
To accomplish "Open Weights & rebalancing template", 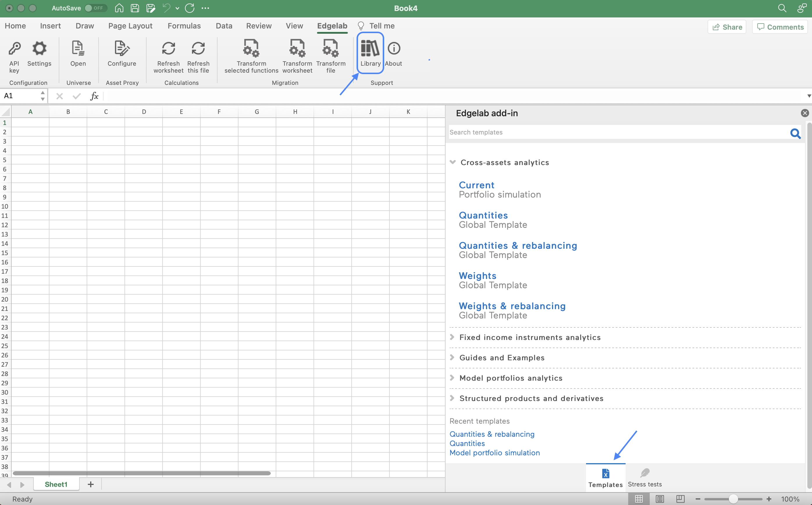I will [x=512, y=310].
